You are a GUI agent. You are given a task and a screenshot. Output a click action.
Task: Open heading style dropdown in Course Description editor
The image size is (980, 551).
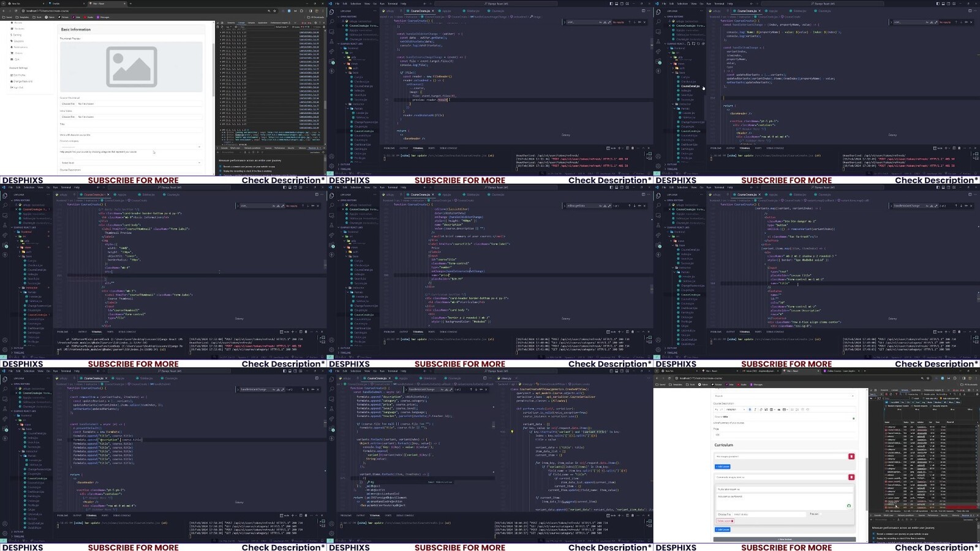(736, 409)
